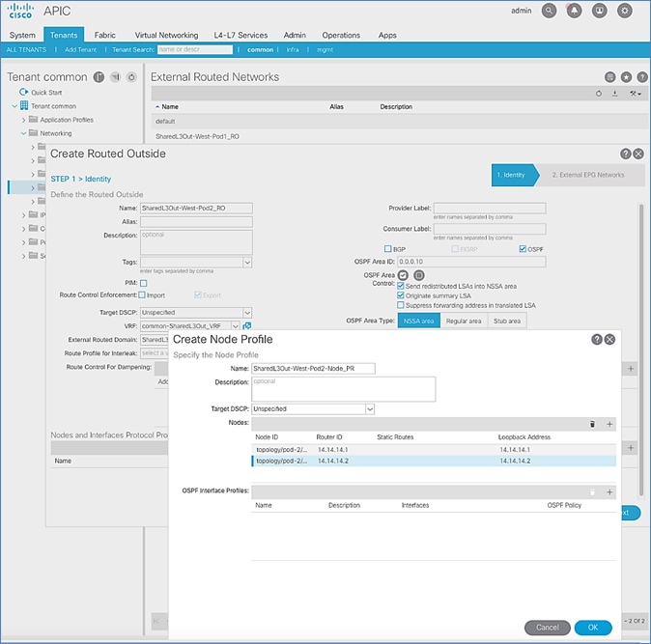Switch to mgmt tenant

click(x=325, y=50)
